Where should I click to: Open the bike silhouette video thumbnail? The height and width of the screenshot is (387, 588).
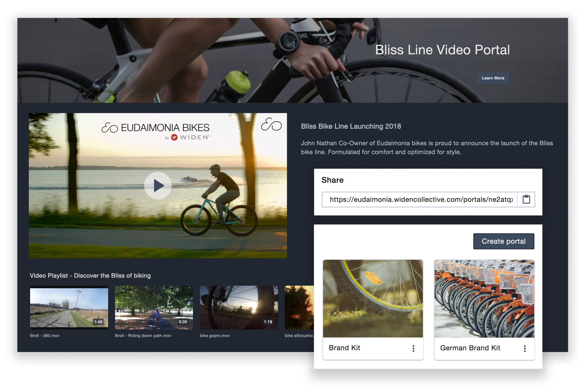pyautogui.click(x=299, y=307)
